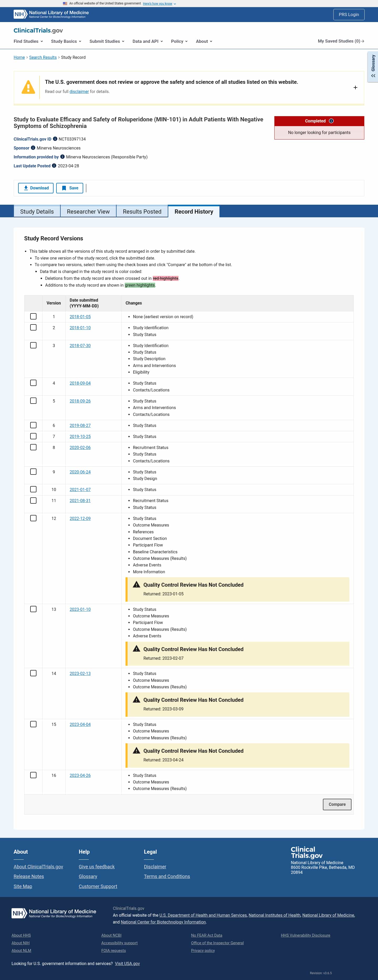Switch to the Researcher View tab
Viewport: 378px width, 980px height.
[88, 212]
